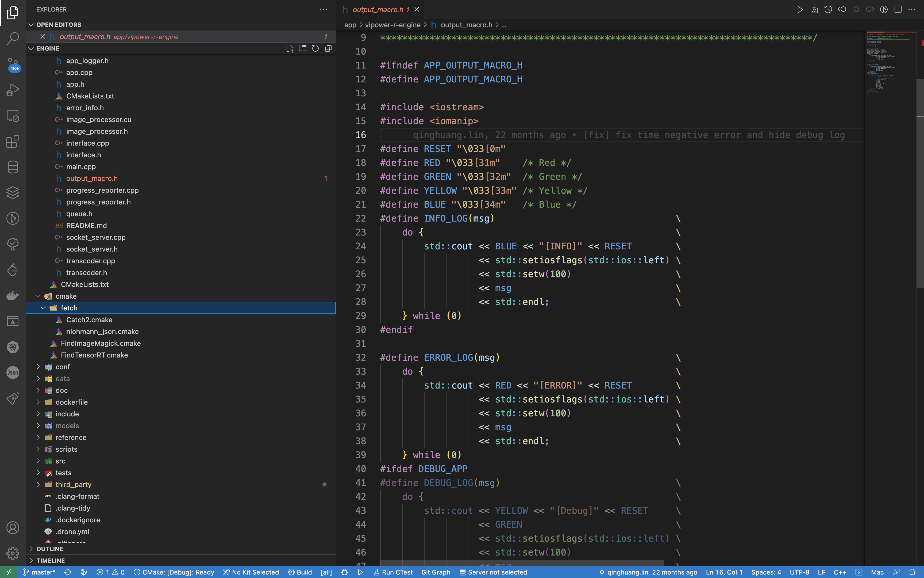Open the Docker view in activity bar
Image resolution: width=924 pixels, height=578 pixels.
click(x=13, y=295)
